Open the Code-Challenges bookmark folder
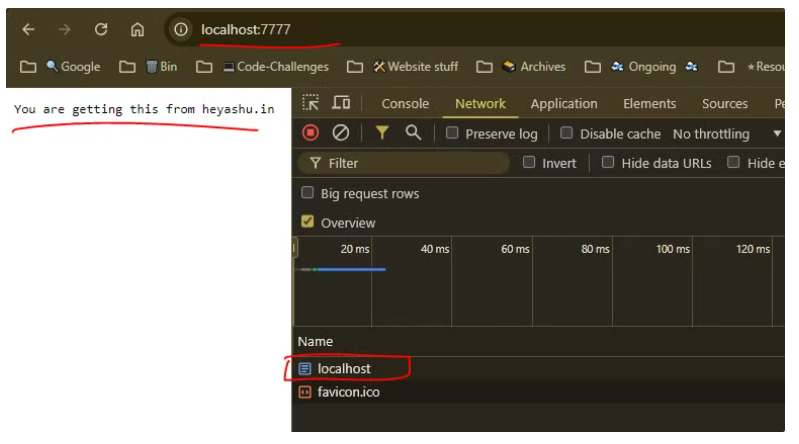799x444 pixels. 276,67
